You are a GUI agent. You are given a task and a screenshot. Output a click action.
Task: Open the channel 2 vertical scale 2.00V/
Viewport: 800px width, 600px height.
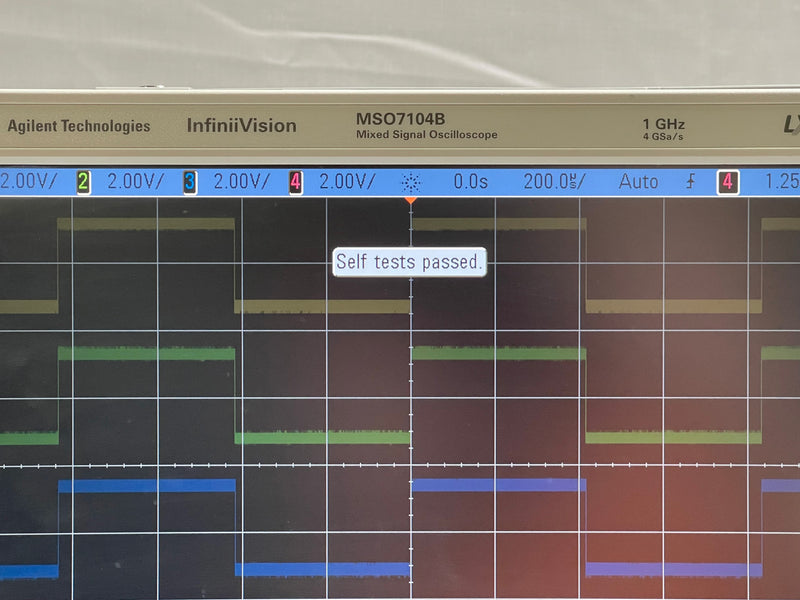click(136, 182)
